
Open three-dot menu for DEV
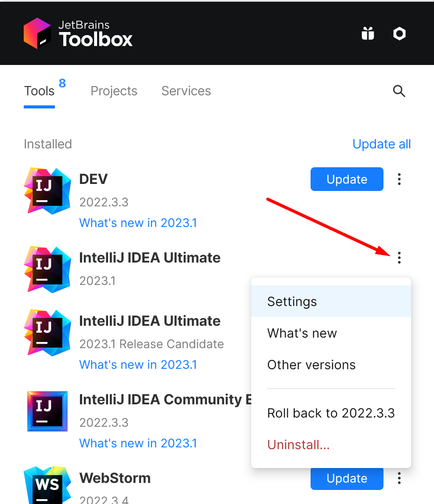pyautogui.click(x=399, y=179)
